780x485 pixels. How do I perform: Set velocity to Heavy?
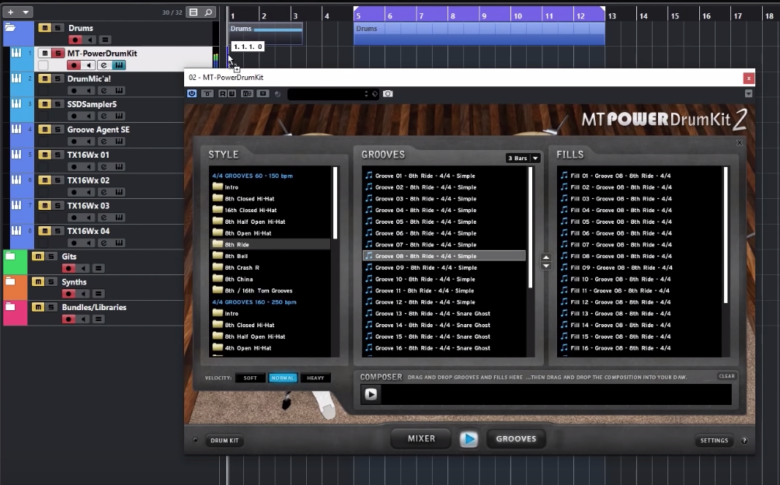[x=315, y=378]
